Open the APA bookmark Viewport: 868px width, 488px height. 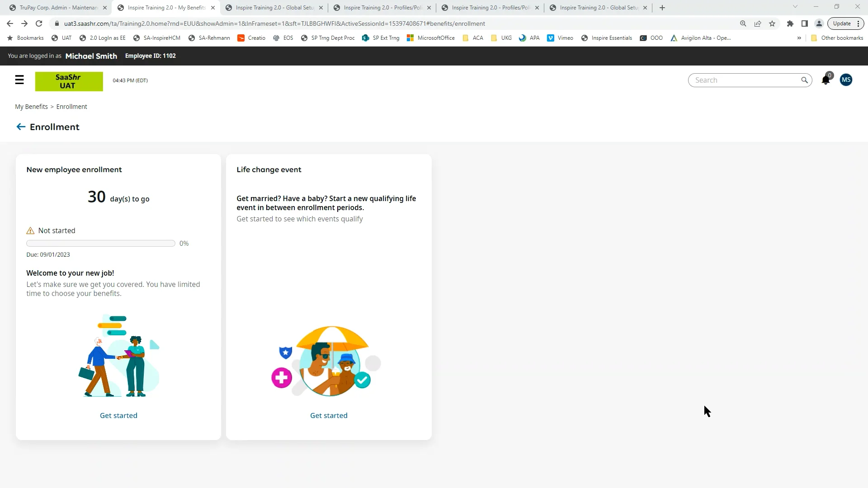click(x=529, y=38)
